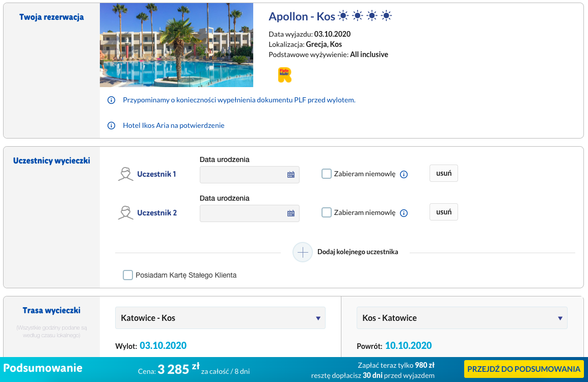Image resolution: width=588 pixels, height=382 pixels.
Task: Remove Uczestnik 1 with usuń button
Action: 444,173
